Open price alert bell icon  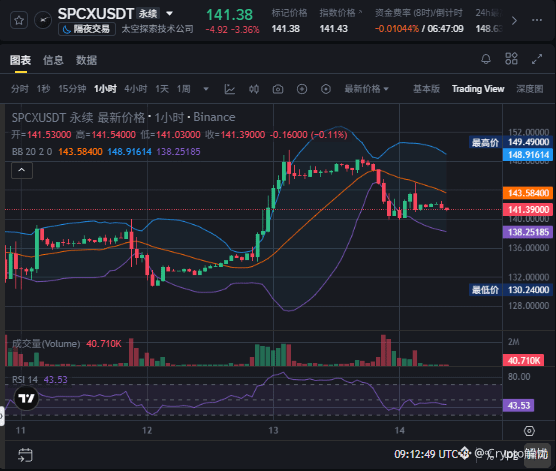(x=486, y=59)
